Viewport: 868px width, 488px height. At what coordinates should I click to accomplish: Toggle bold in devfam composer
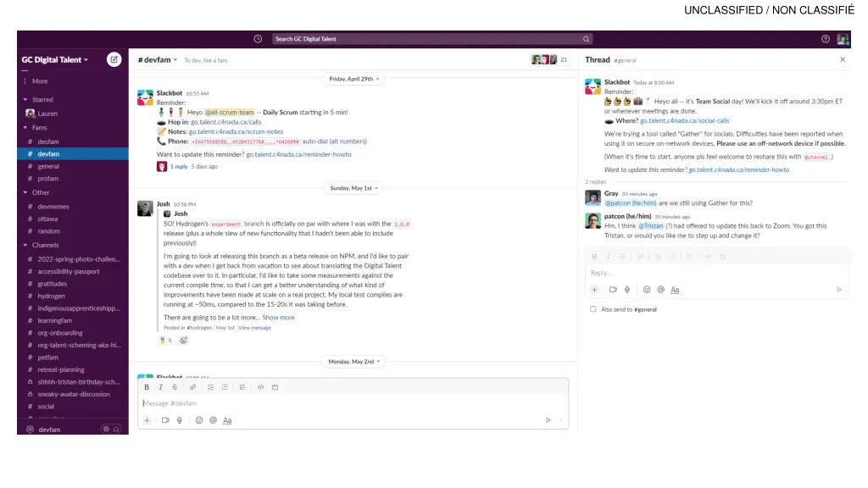pos(147,387)
